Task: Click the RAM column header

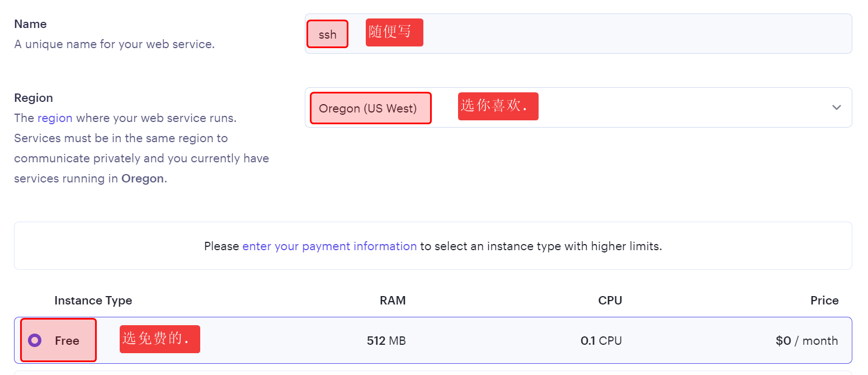Action: click(x=393, y=301)
